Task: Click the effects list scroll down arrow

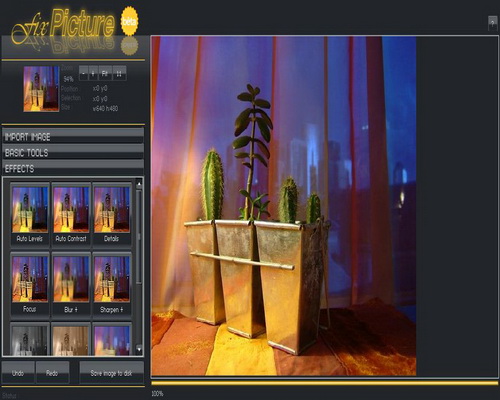Action: point(139,349)
